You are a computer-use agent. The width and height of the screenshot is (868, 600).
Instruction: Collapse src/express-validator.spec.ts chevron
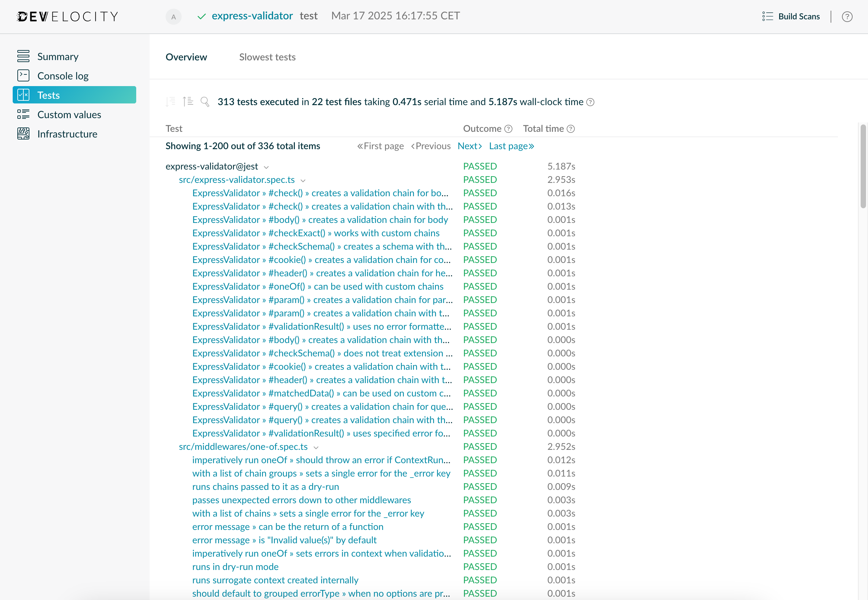coord(303,181)
